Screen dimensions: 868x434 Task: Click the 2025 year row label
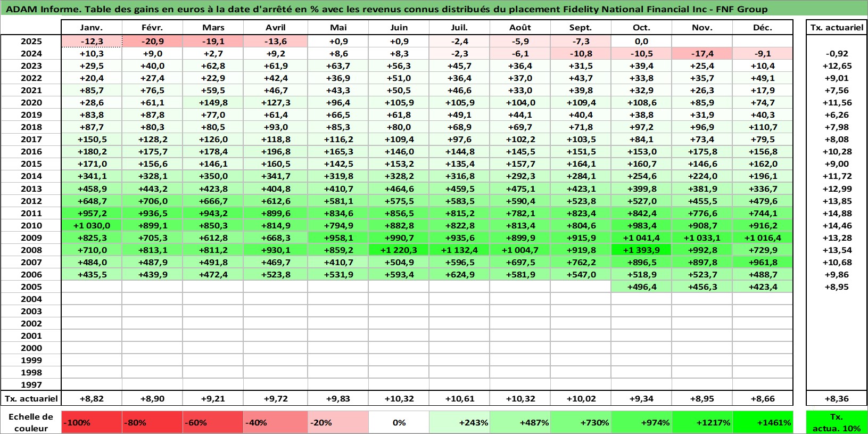[x=31, y=41]
